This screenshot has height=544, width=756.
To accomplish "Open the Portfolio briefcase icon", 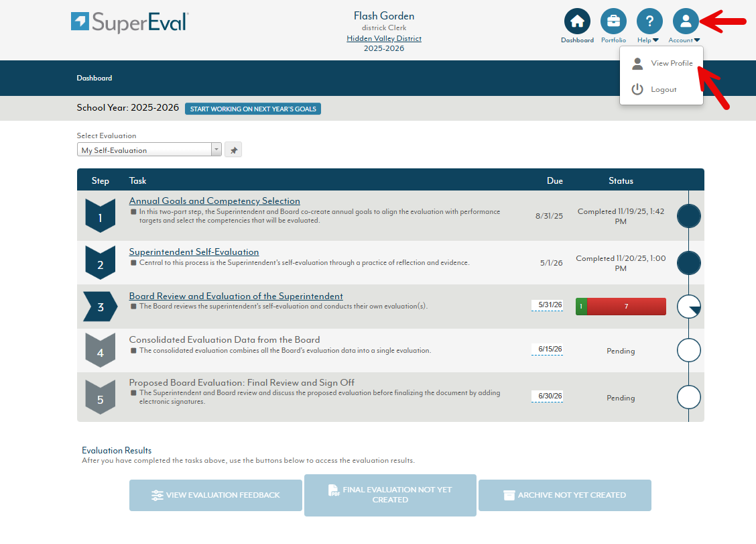I will [613, 21].
